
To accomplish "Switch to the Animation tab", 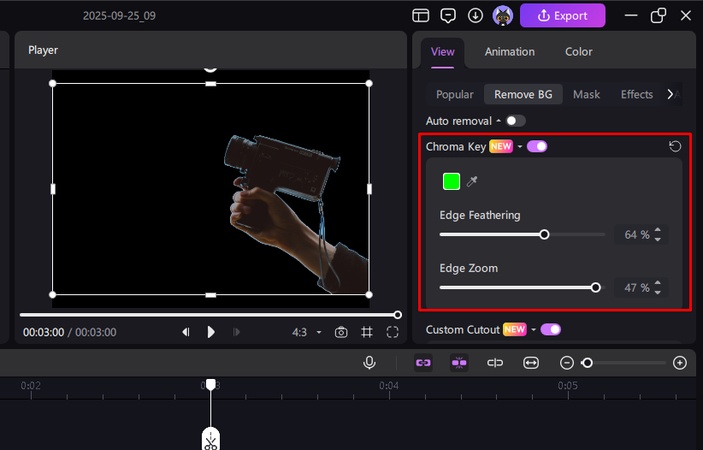I will tap(509, 52).
